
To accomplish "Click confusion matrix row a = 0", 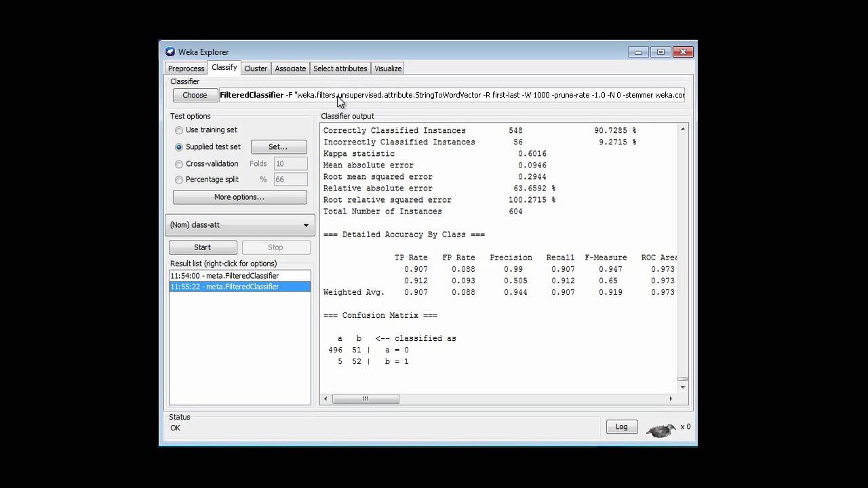I will point(368,350).
